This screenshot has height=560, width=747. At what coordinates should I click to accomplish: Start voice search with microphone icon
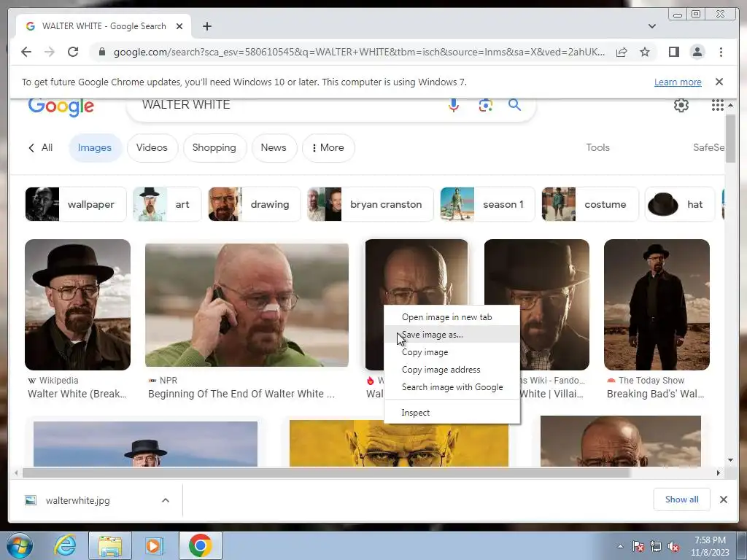click(454, 105)
